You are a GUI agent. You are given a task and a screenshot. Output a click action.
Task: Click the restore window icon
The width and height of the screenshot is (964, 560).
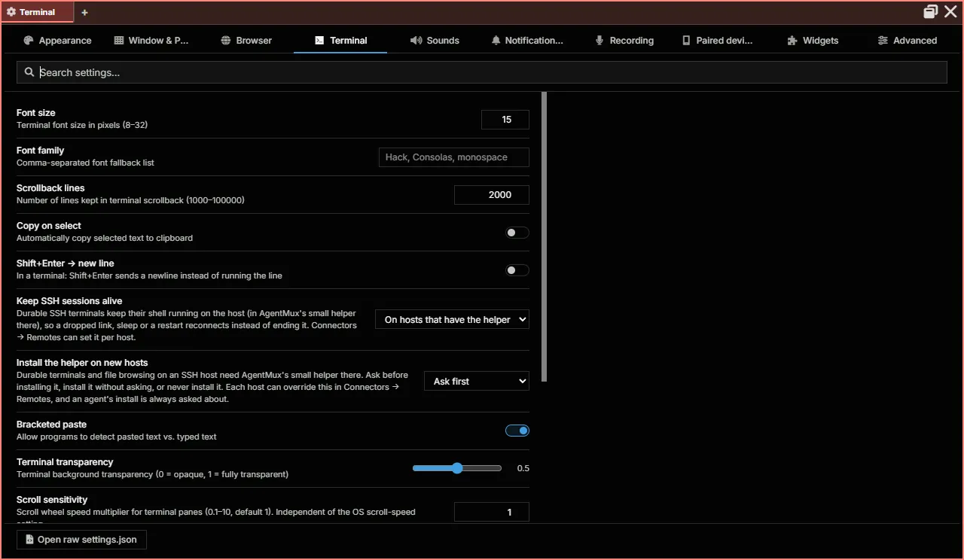click(x=931, y=11)
